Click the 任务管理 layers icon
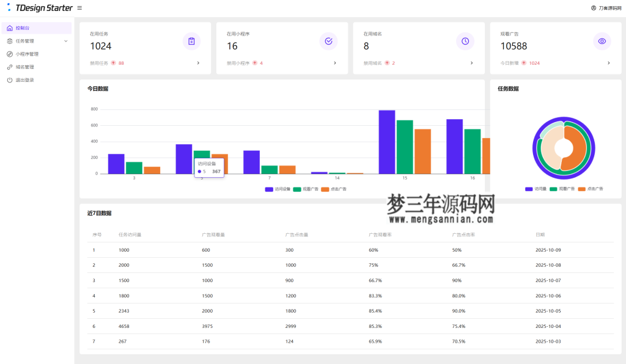The image size is (626, 364). coord(10,40)
